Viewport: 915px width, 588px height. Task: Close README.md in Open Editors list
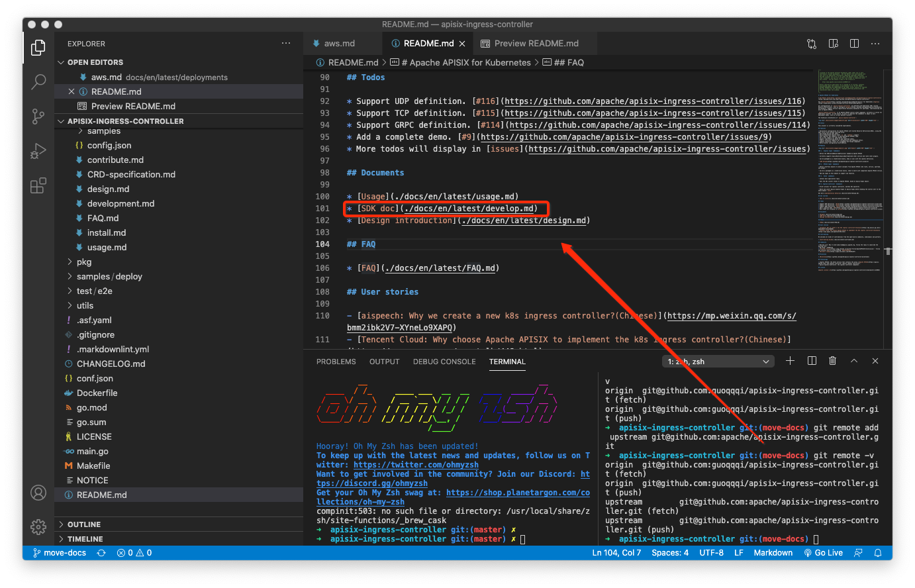pos(72,91)
